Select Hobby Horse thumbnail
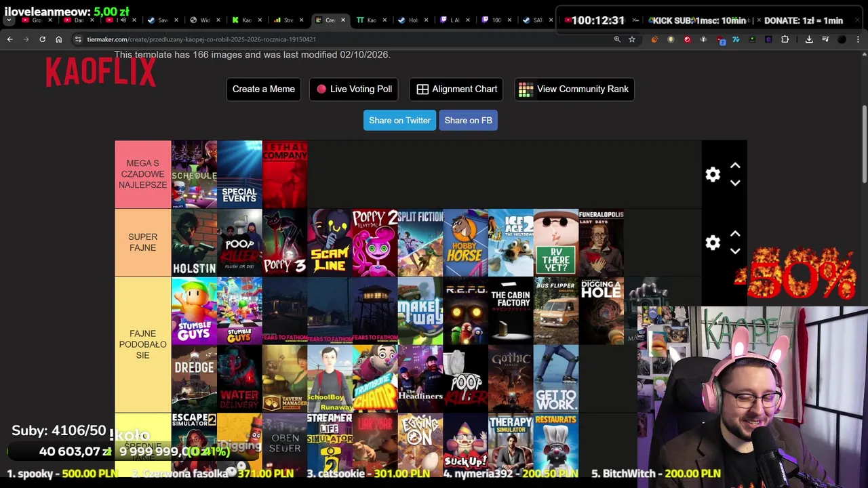The image size is (868, 488). [465, 243]
